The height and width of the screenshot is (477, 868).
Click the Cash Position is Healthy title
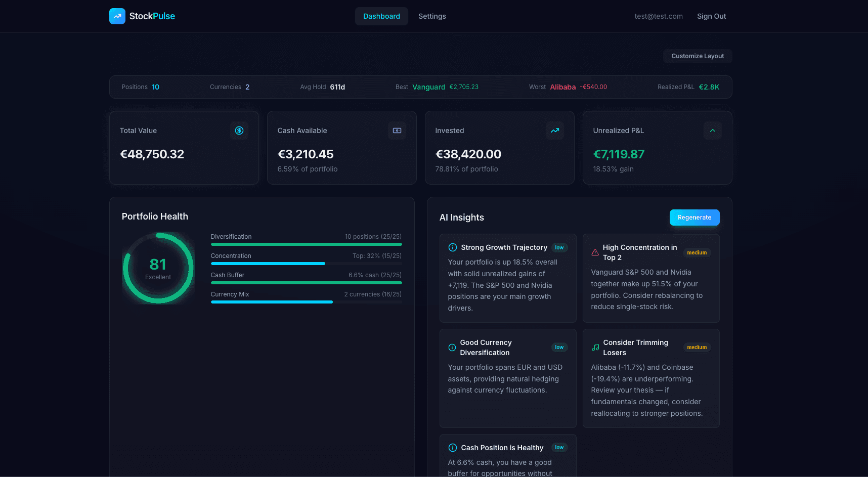[502, 448]
